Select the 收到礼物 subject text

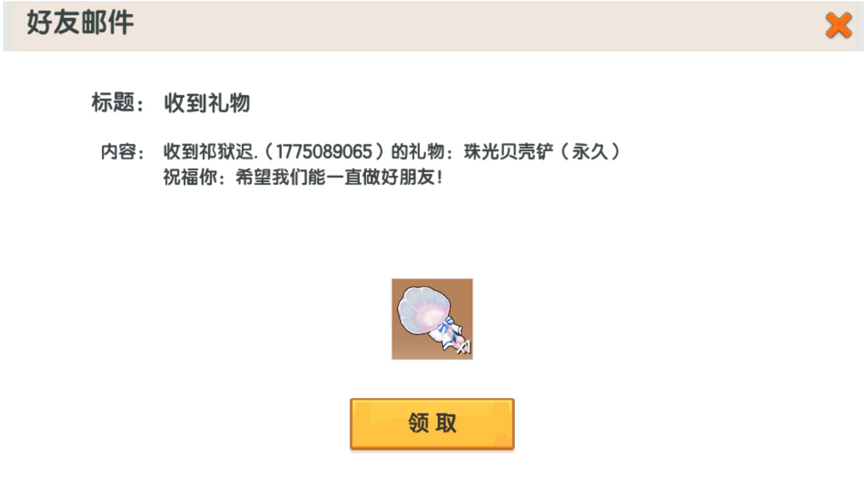(207, 104)
